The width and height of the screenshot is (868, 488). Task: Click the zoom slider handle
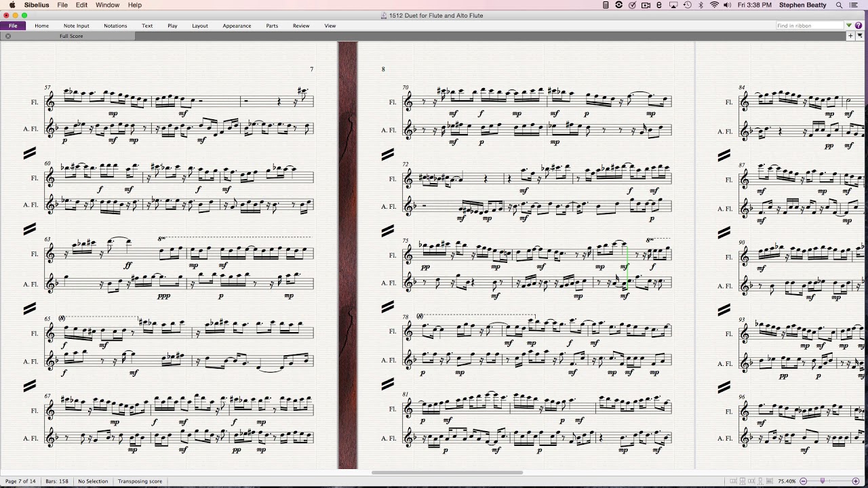point(823,480)
